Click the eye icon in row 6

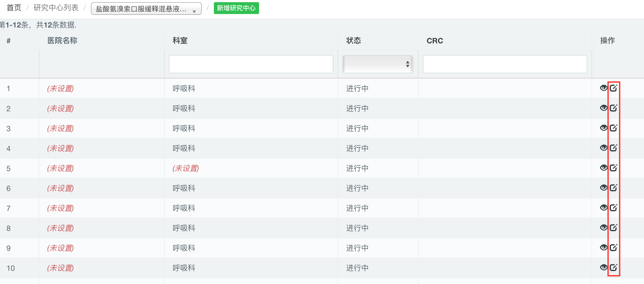(x=604, y=188)
